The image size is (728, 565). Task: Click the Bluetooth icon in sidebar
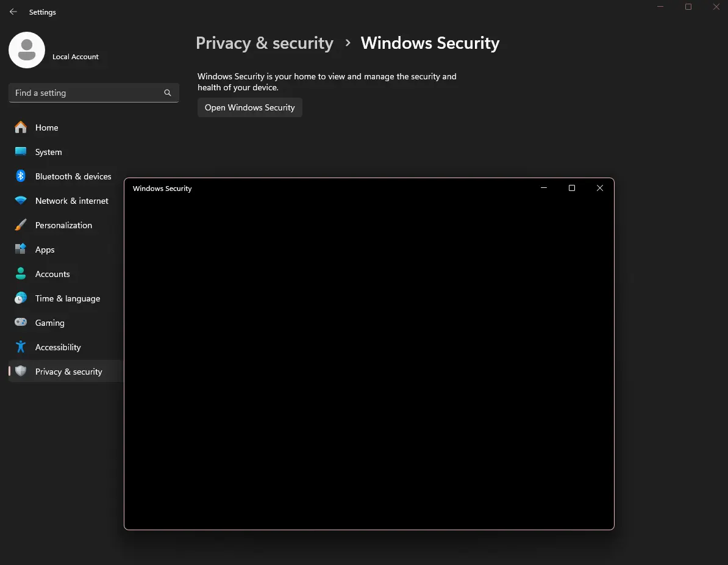click(21, 176)
